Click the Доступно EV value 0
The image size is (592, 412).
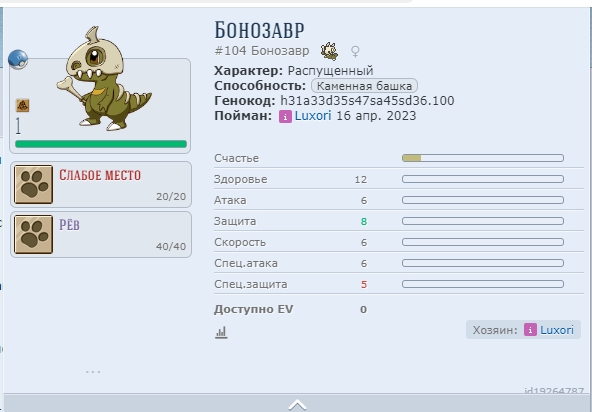coord(363,310)
